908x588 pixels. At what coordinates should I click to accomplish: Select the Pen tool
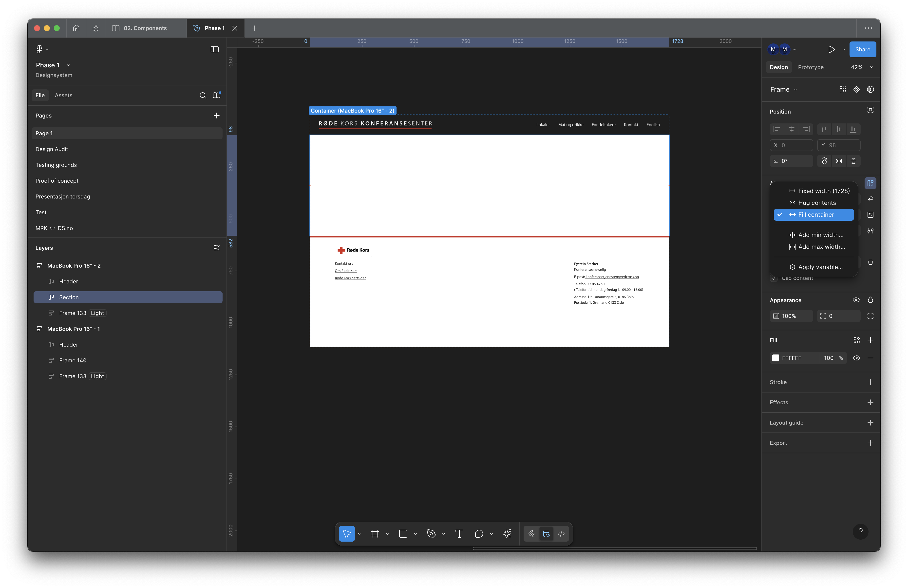tap(431, 534)
